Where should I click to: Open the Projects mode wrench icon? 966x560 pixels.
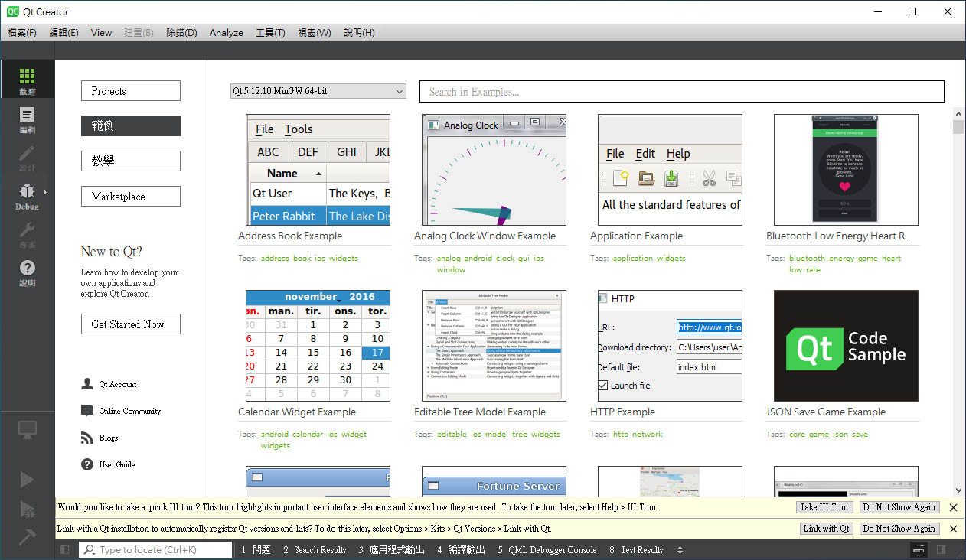(x=27, y=230)
